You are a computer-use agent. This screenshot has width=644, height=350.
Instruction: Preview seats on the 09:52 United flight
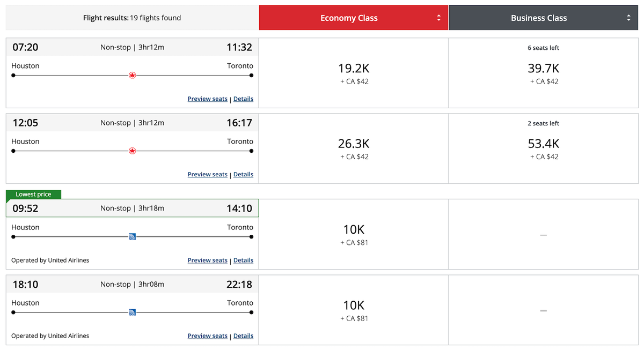207,260
